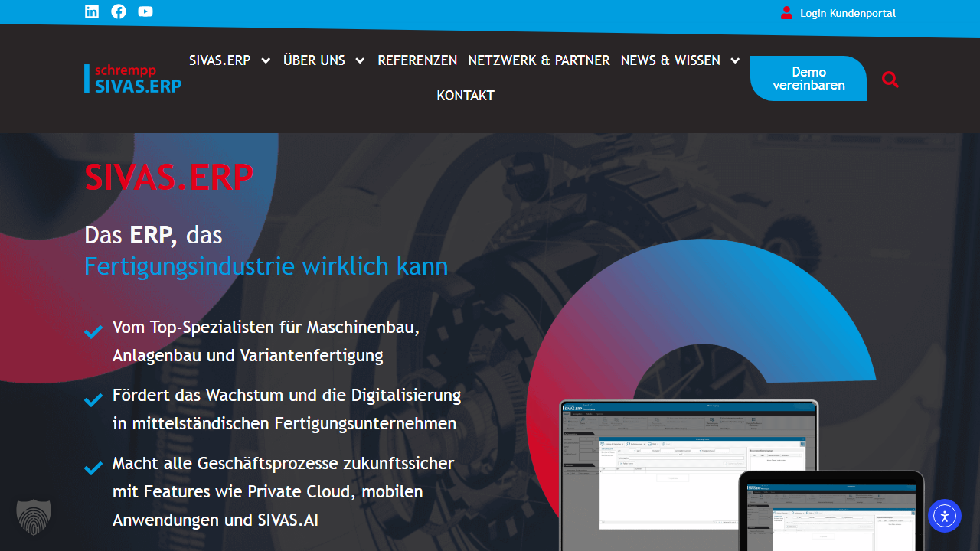Click the text 'Fördert das Wachstum und die Digitalisierung'
Viewport: 980px width, 551px height.
pyautogui.click(x=286, y=396)
